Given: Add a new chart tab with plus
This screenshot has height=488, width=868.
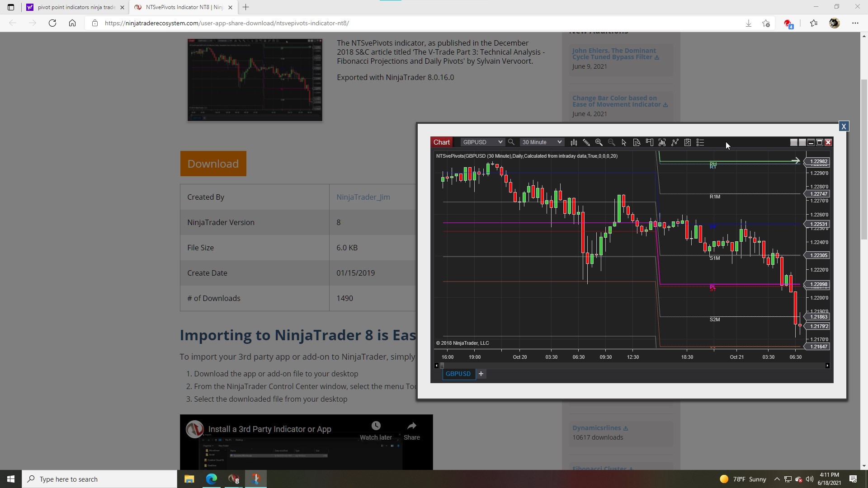Looking at the screenshot, I should [481, 374].
